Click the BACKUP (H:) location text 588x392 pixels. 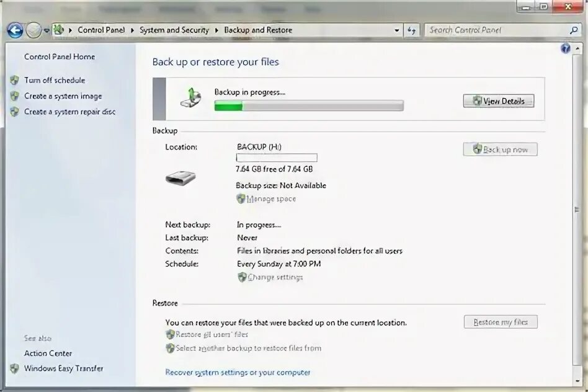(x=259, y=146)
